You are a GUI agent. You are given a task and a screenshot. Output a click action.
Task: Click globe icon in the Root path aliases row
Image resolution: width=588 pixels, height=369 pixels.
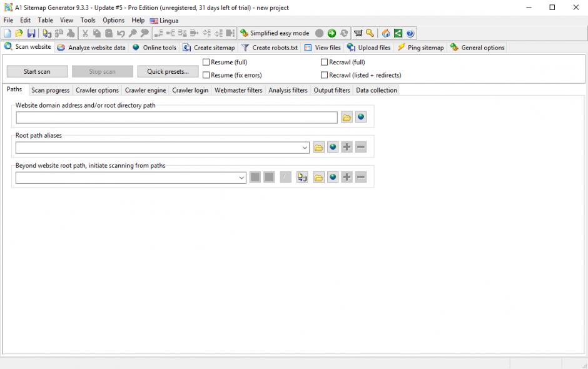tap(333, 148)
